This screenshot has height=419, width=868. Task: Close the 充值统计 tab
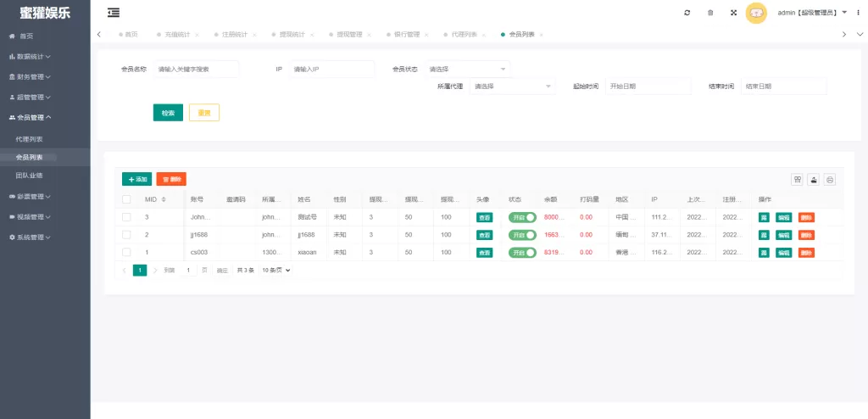point(197,35)
